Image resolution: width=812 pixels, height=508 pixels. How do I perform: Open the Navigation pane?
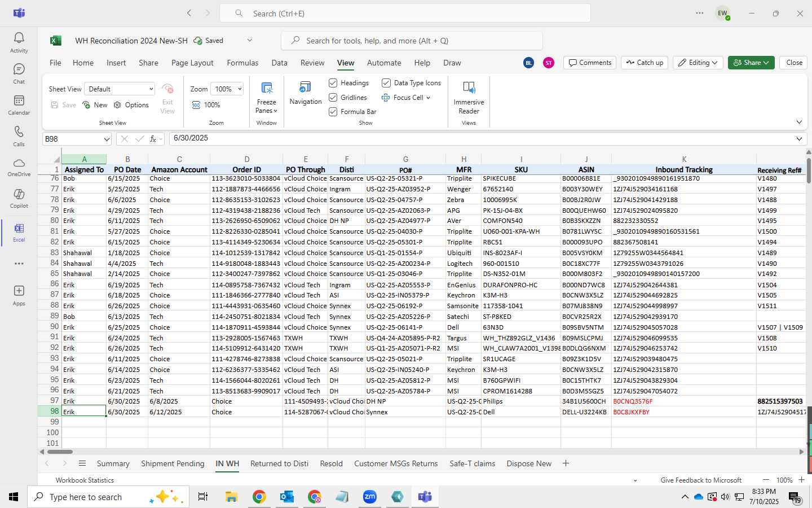(306, 94)
